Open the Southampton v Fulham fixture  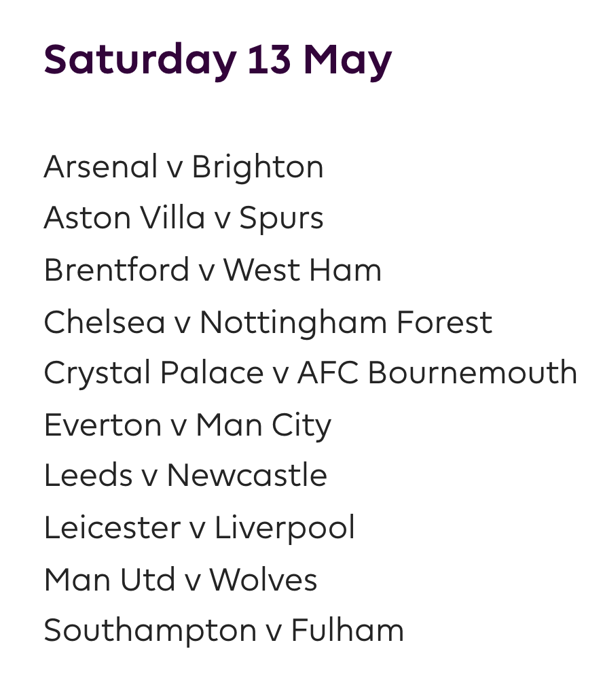pos(223,631)
